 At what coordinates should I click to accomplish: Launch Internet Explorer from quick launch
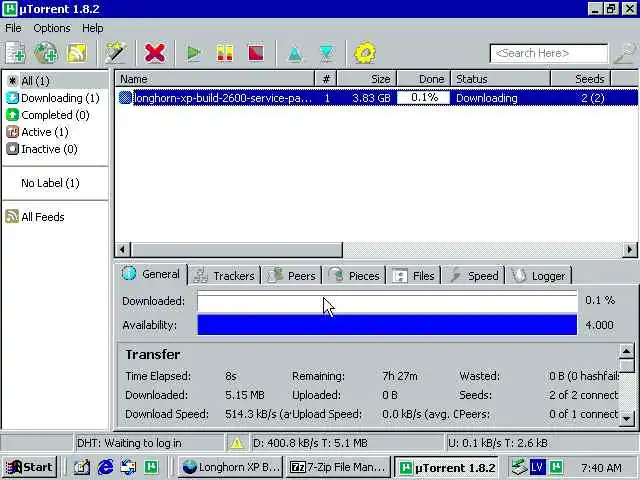pyautogui.click(x=105, y=467)
